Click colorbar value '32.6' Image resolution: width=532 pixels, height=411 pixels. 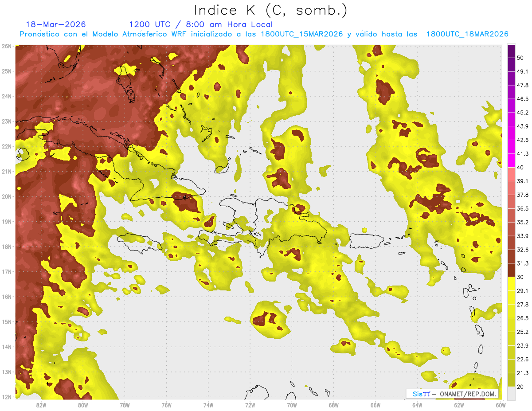[523, 250]
